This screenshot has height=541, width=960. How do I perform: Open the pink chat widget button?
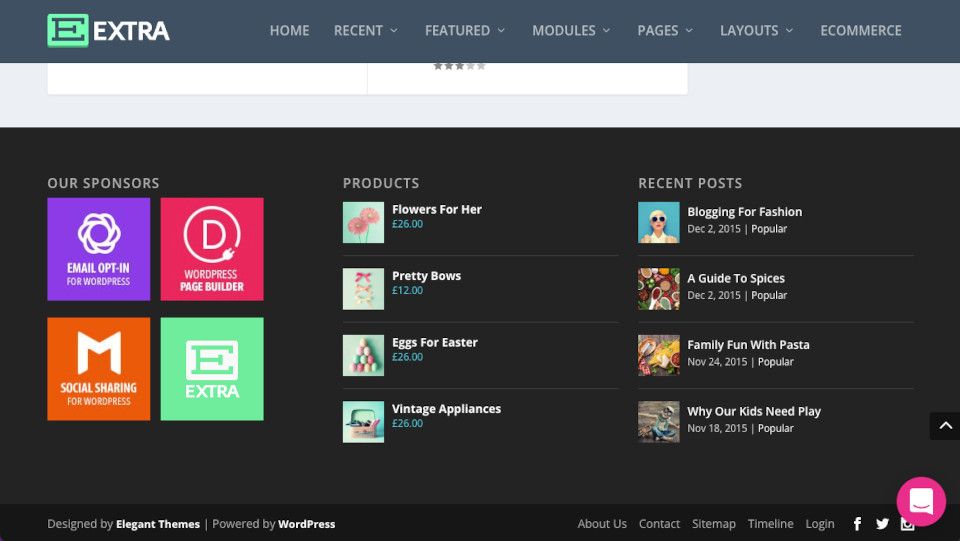click(921, 501)
